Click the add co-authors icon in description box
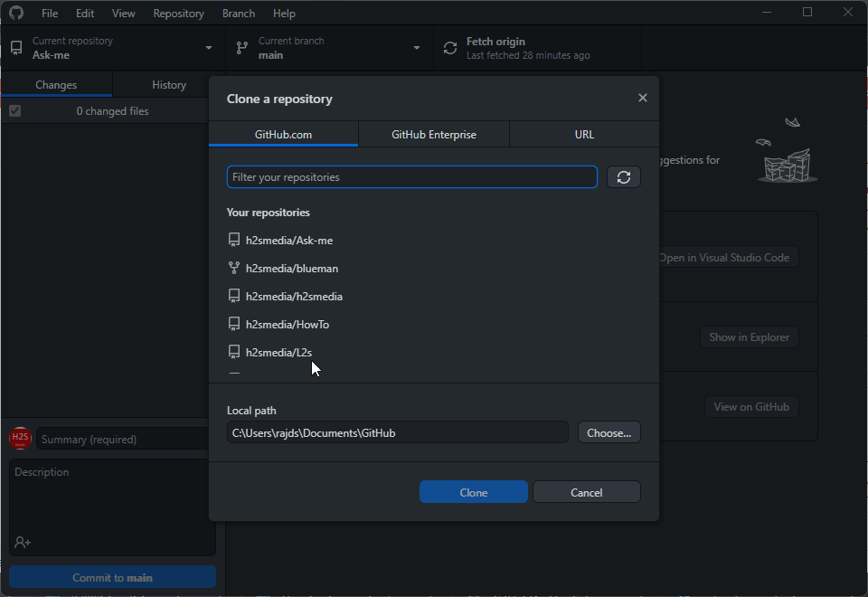The width and height of the screenshot is (868, 597). (x=20, y=542)
